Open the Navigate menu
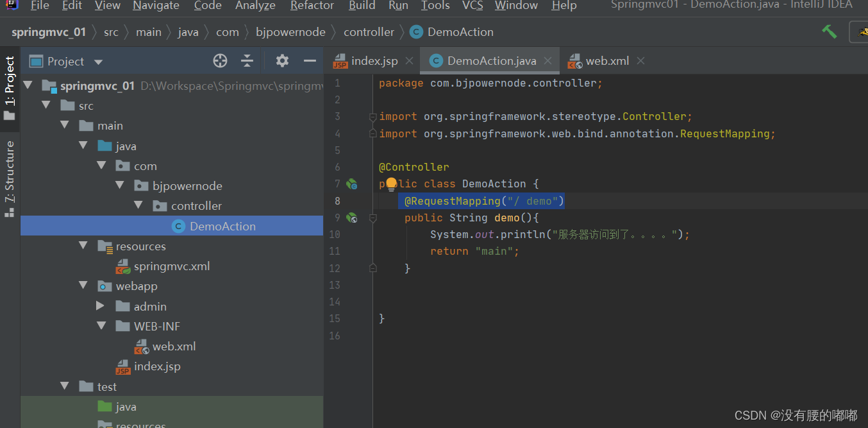Image resolution: width=868 pixels, height=428 pixels. pos(156,5)
